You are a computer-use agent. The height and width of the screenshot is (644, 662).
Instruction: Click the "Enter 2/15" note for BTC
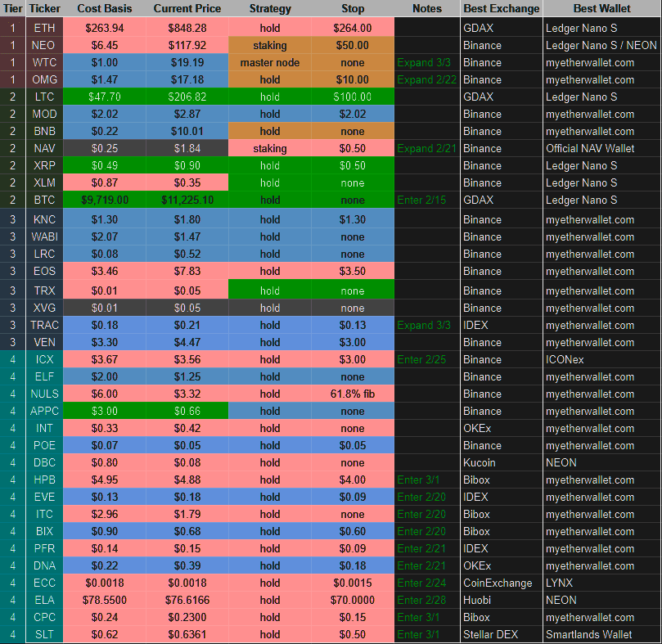pos(427,200)
